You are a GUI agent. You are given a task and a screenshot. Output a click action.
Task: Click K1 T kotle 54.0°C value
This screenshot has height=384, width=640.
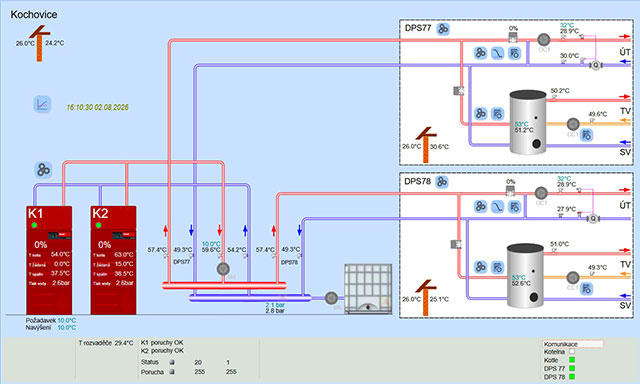[x=60, y=254]
